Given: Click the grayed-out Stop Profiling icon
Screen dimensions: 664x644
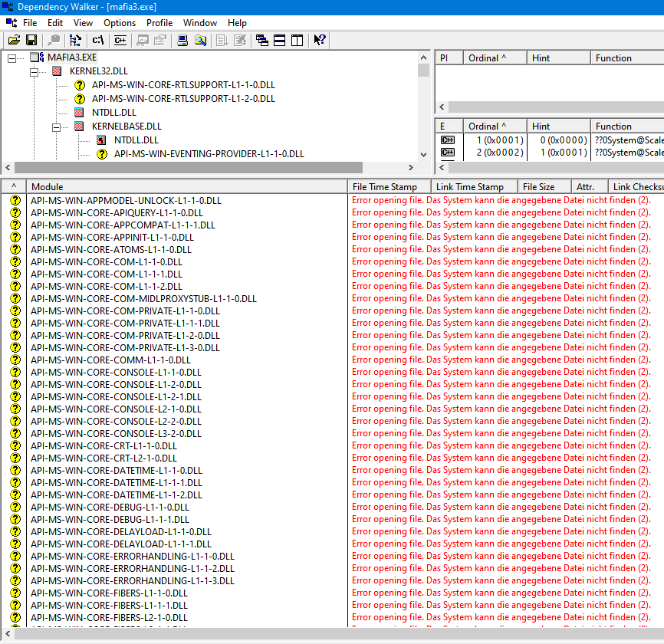Looking at the screenshot, I should [x=240, y=40].
